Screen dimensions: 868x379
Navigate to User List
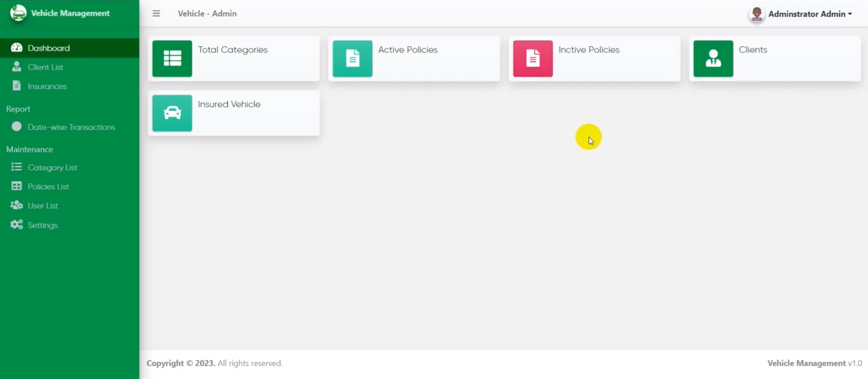click(43, 205)
